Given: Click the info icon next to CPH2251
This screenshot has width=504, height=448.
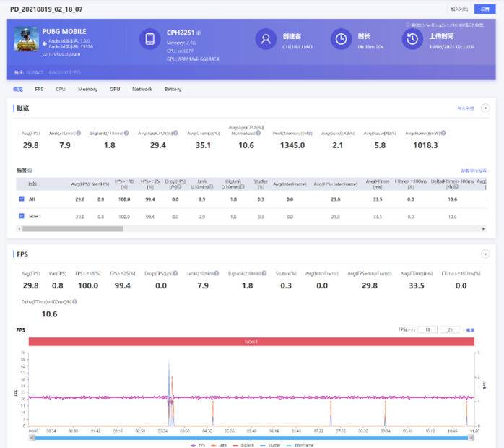Looking at the screenshot, I should coord(199,33).
